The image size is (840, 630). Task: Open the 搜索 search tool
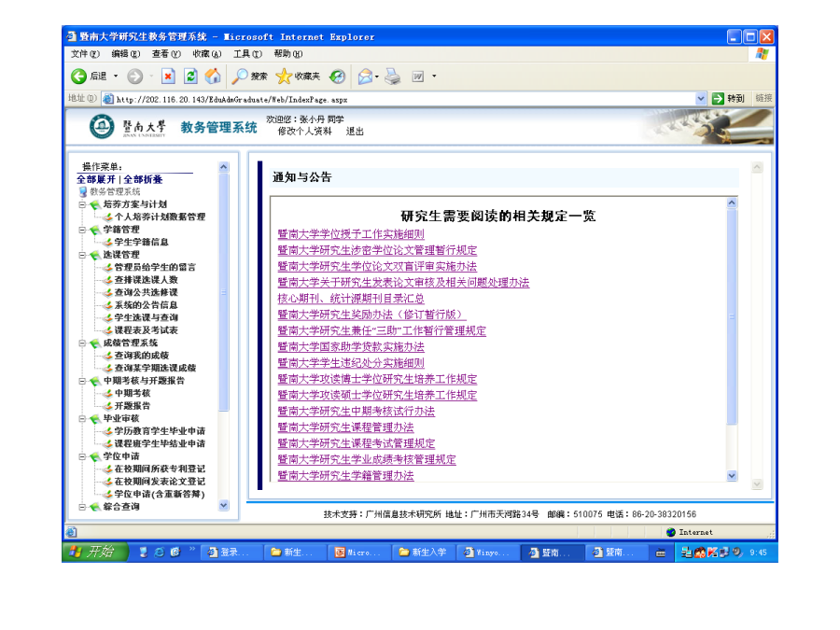249,77
